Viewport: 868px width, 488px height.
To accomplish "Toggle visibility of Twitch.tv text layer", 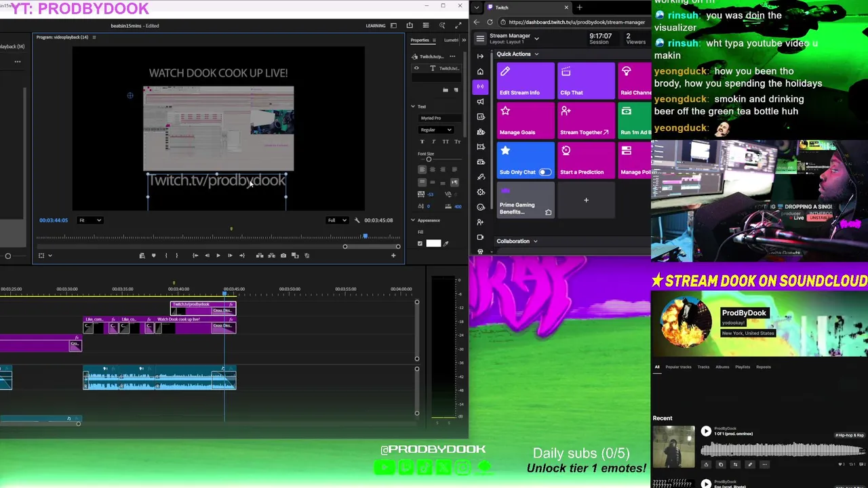I will click(x=416, y=68).
